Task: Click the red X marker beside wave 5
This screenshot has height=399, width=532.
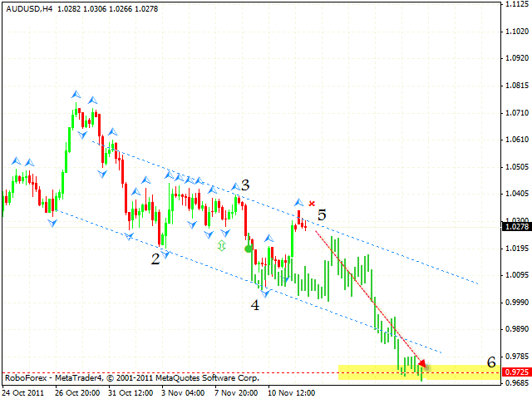Action: coord(312,204)
